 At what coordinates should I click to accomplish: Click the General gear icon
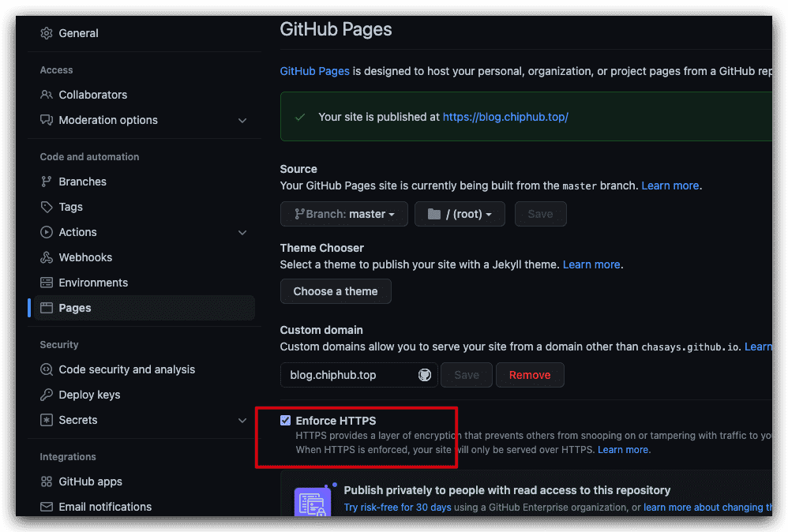point(47,33)
